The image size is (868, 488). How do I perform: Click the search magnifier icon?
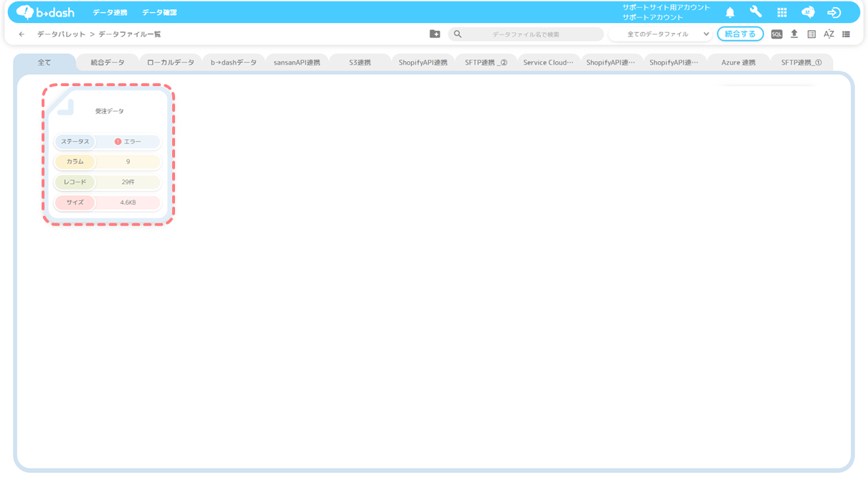point(458,34)
